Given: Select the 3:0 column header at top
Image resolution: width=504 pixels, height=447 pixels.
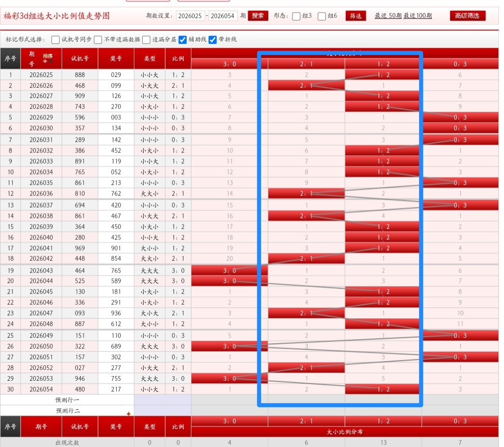Looking at the screenshot, I should pyautogui.click(x=229, y=64).
